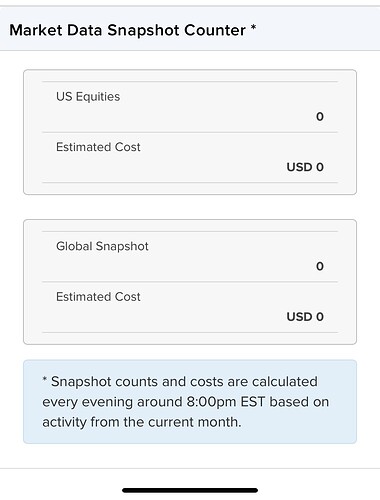The width and height of the screenshot is (380, 500).
Task: Tap the asterisk starting the footnote text
Action: tap(45, 379)
